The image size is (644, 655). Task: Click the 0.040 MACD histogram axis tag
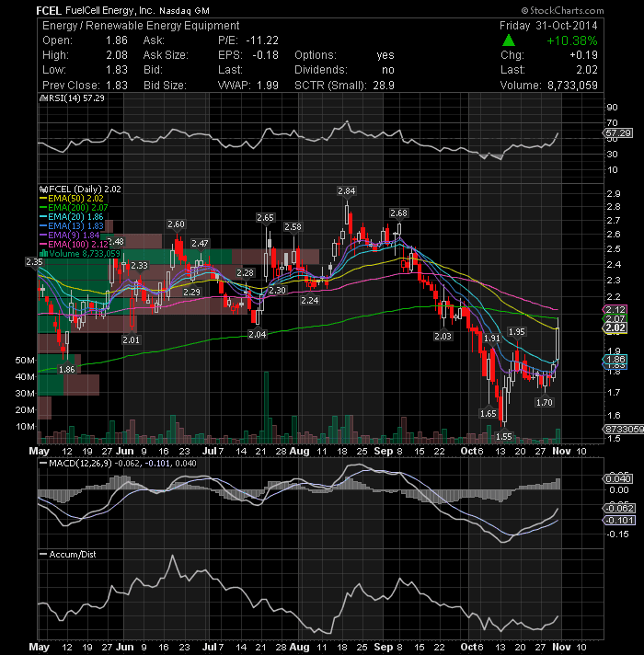[618, 478]
